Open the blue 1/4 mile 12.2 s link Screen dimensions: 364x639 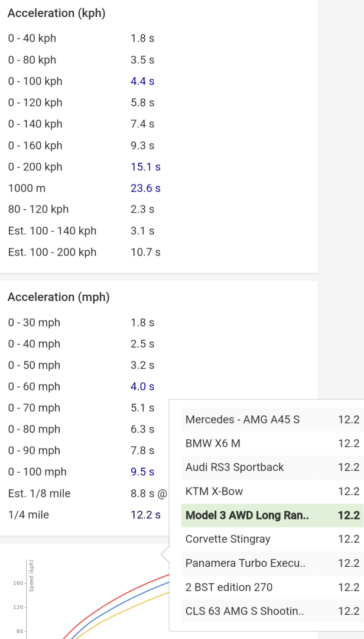[145, 515]
